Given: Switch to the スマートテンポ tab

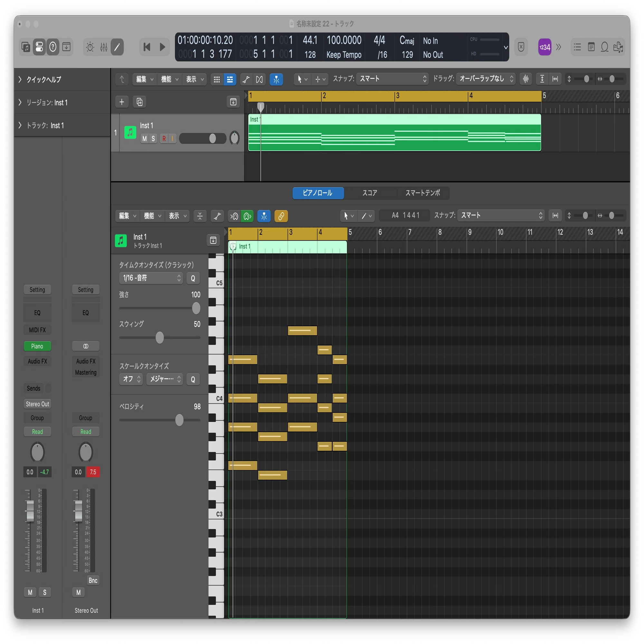Looking at the screenshot, I should [422, 193].
